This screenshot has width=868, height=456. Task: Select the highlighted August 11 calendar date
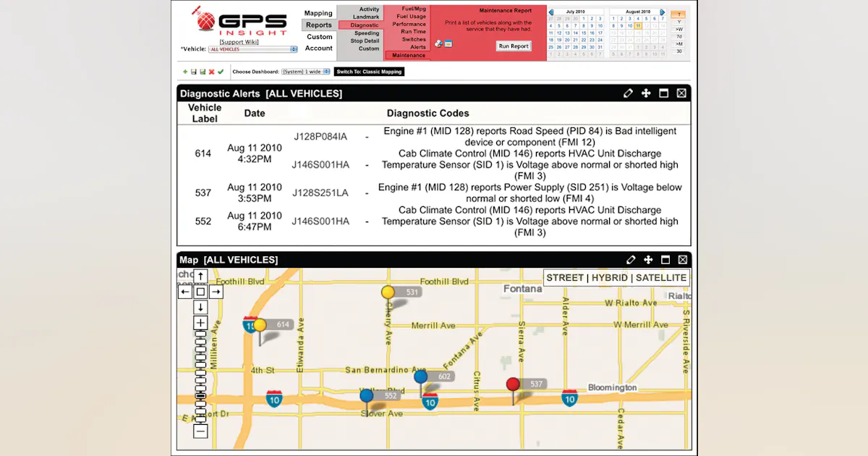638,25
